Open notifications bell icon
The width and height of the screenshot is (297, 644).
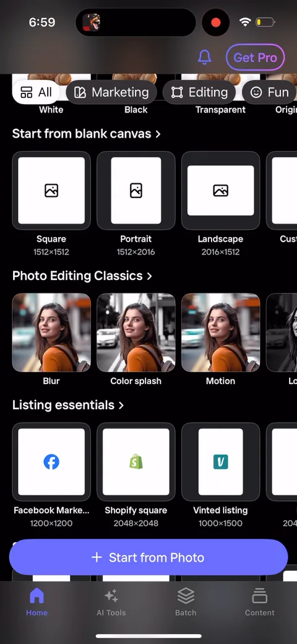click(x=204, y=58)
